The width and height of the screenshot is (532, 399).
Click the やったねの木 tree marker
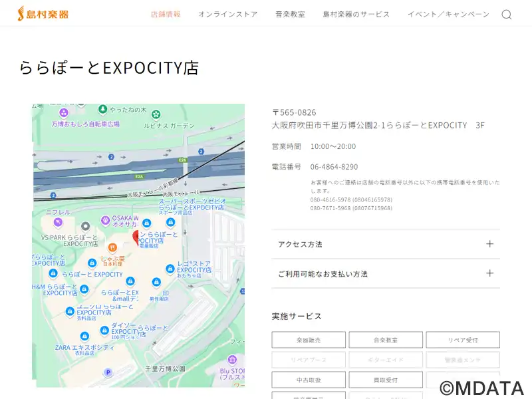[x=102, y=109]
